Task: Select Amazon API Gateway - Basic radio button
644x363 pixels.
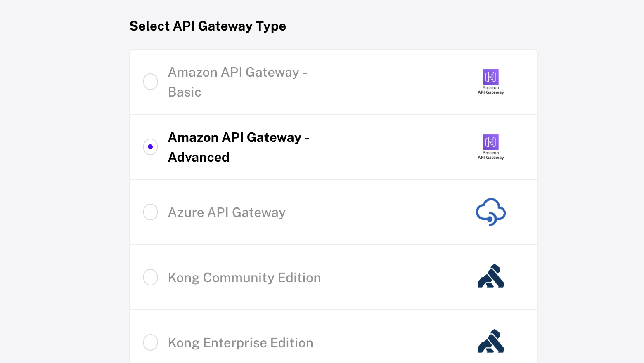Action: pyautogui.click(x=150, y=82)
